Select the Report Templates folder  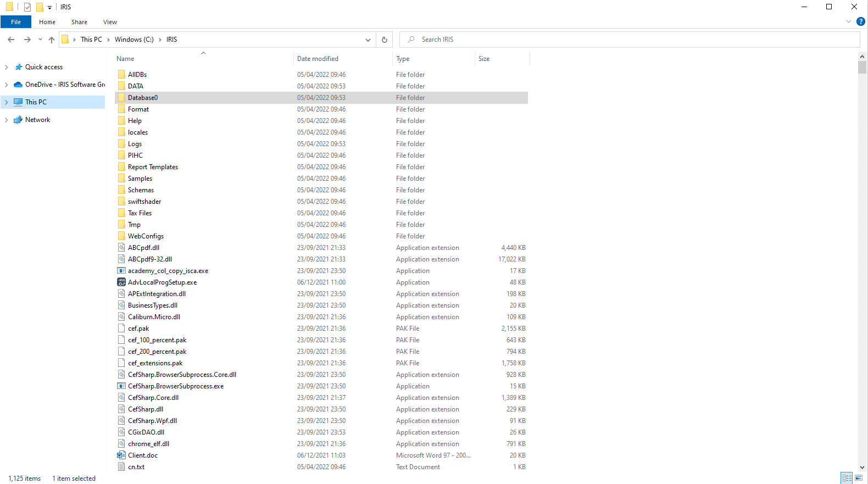tap(153, 166)
